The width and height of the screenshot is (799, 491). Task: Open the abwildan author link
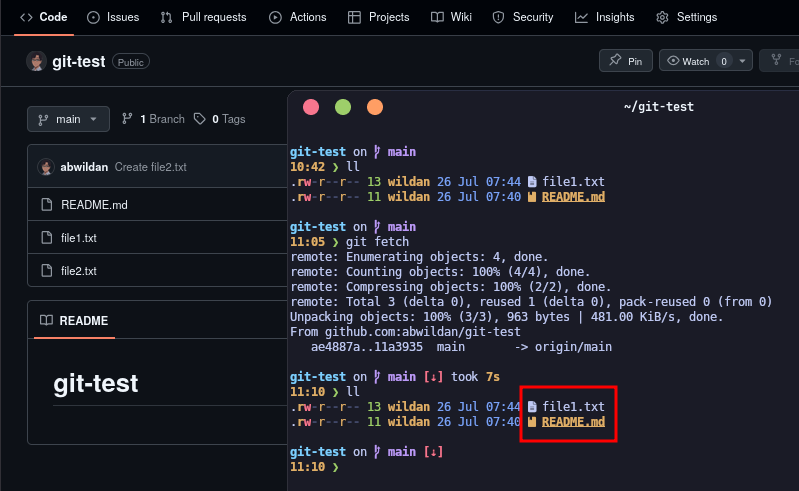point(84,167)
